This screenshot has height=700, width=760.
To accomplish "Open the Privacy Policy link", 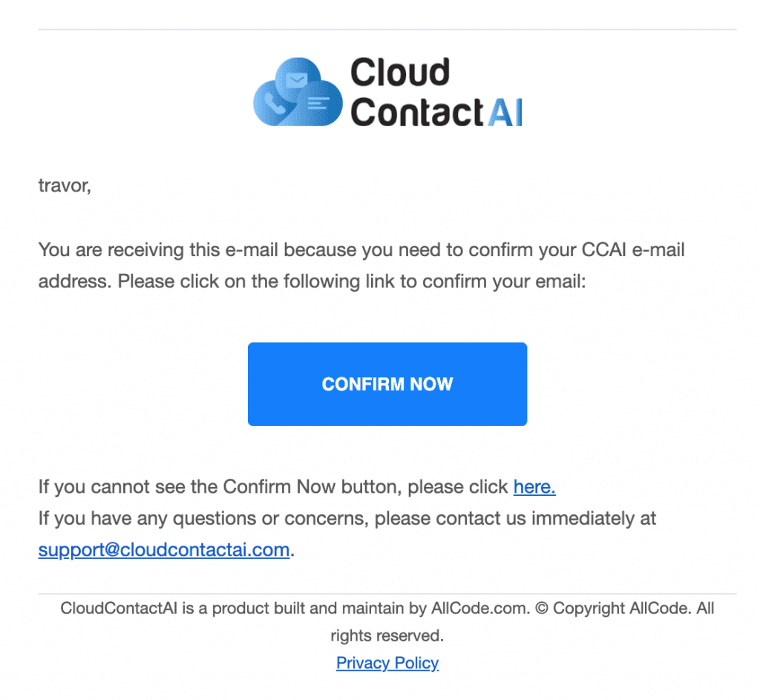I will pyautogui.click(x=387, y=663).
